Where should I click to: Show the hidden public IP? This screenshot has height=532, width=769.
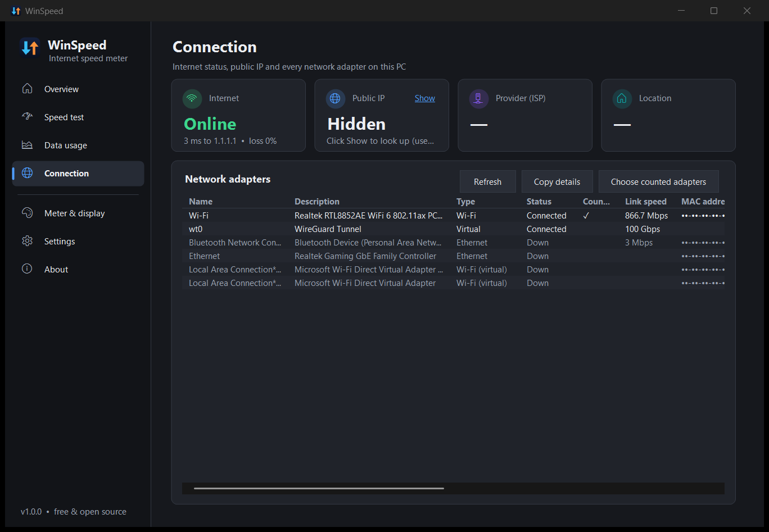pyautogui.click(x=425, y=98)
